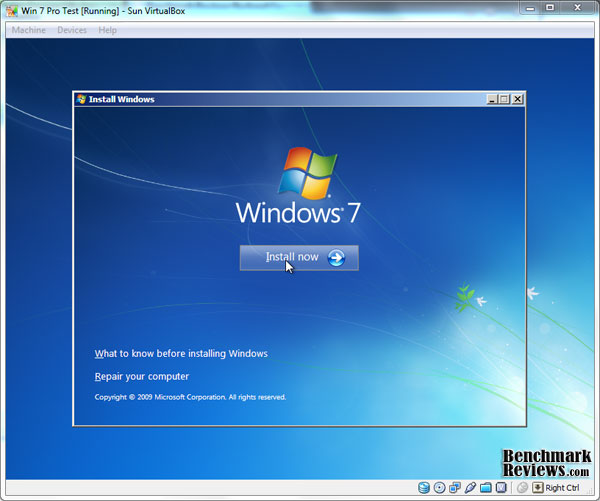Open the Machine menu
600x501 pixels.
pos(28,30)
